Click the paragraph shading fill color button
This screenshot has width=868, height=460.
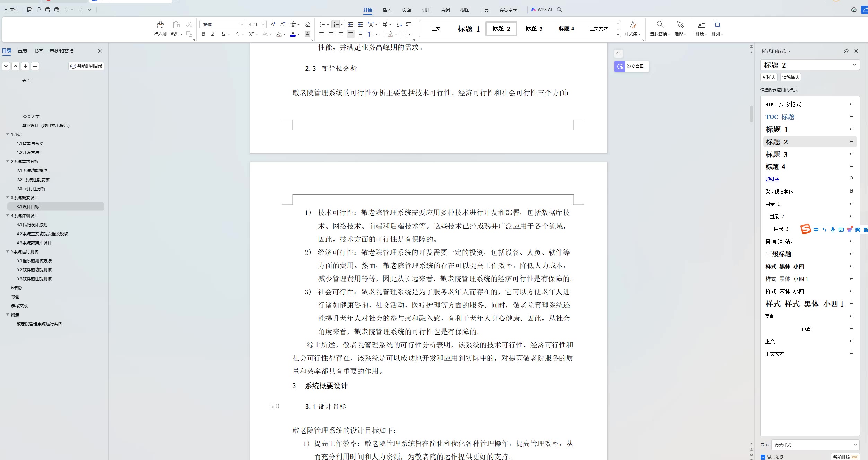(390, 34)
